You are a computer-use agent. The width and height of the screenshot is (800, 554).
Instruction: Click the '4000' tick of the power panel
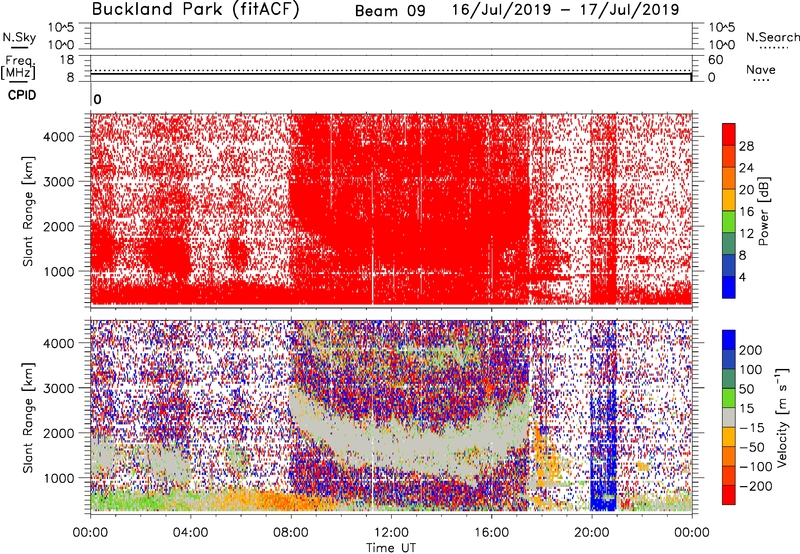(59, 137)
